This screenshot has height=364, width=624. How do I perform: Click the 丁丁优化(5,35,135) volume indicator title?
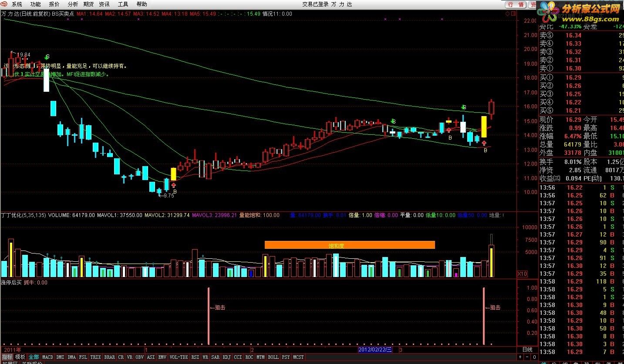[x=24, y=215]
